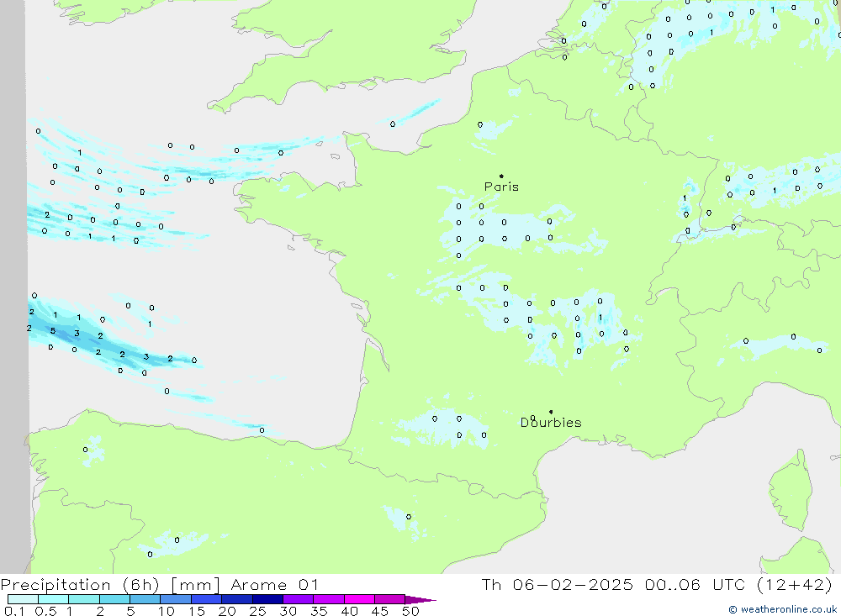The height and width of the screenshot is (616, 841).
Task: Pick the legend swatch between 1 and 2
Action: (83, 599)
